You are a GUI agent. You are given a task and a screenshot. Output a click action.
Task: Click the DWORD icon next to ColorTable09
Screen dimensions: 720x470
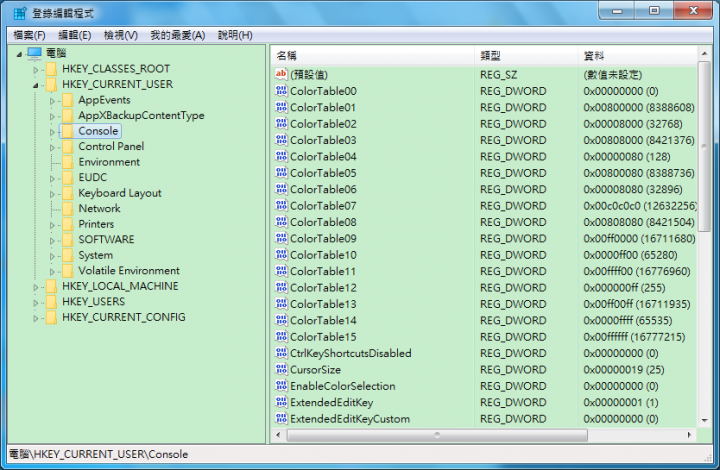[x=281, y=238]
